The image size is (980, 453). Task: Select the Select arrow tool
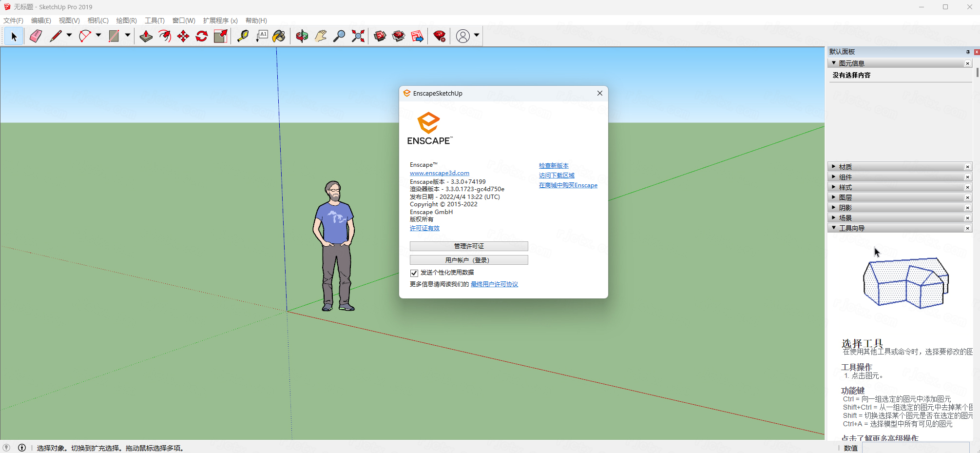pos(14,36)
